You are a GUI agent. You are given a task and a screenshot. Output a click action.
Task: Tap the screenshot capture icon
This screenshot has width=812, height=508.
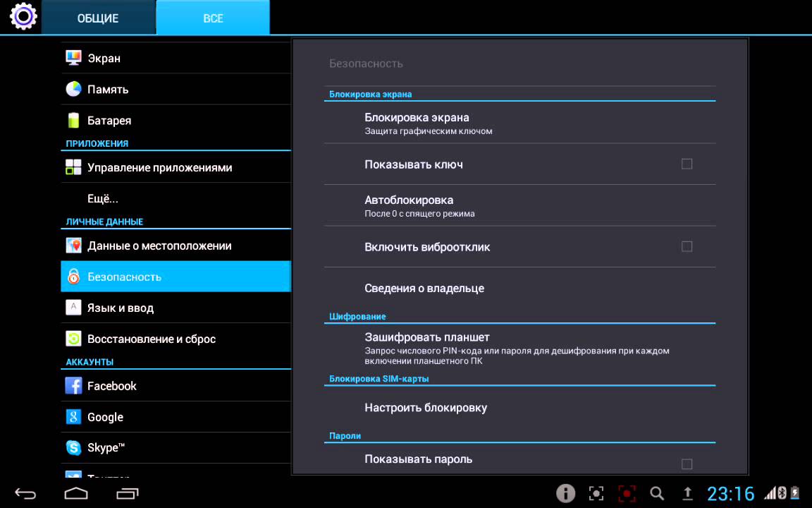(596, 493)
